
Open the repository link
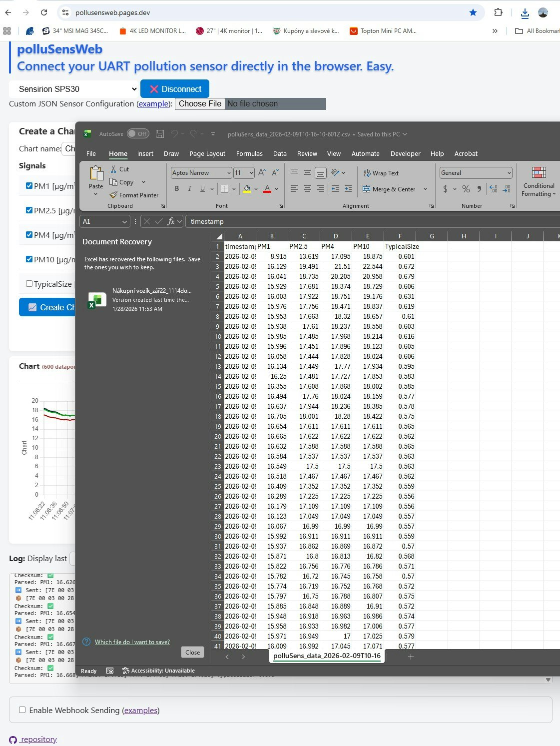pyautogui.click(x=38, y=740)
